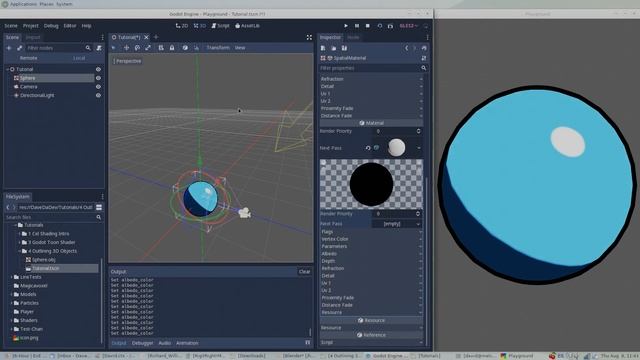Open the View menu in viewport toolbar
Image resolution: width=640 pixels, height=360 pixels.
240,48
